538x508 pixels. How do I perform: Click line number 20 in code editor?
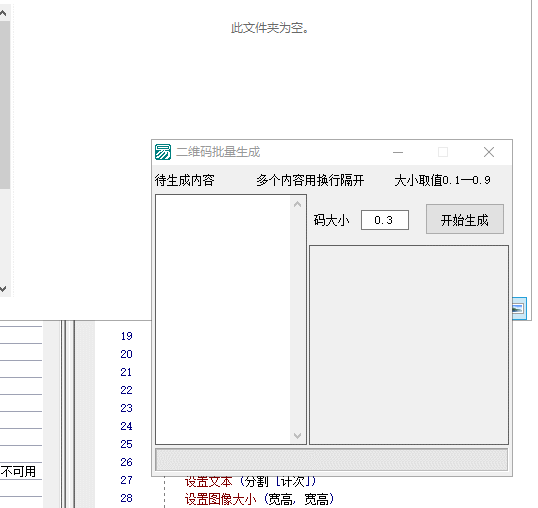pos(126,354)
